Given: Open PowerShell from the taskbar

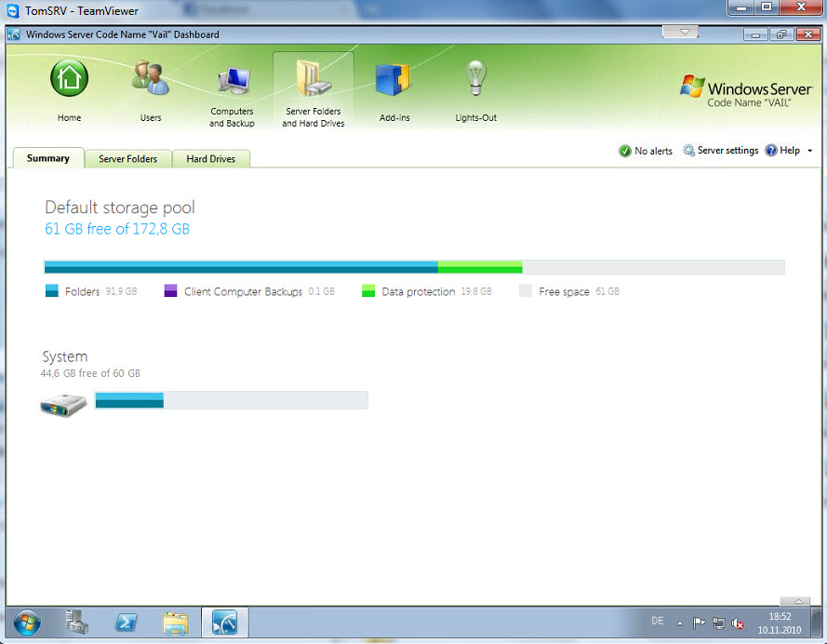Looking at the screenshot, I should [127, 622].
